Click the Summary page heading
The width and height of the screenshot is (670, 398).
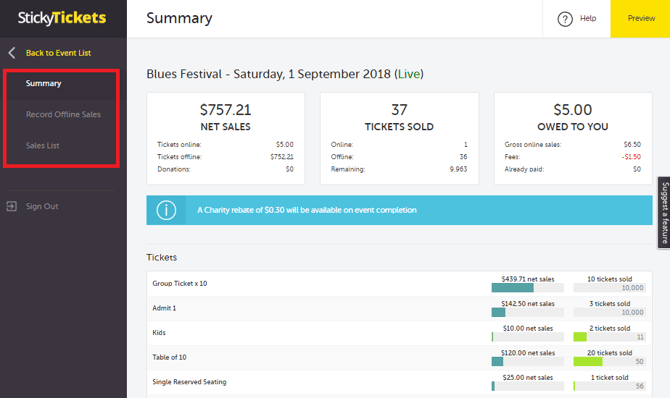[x=179, y=18]
